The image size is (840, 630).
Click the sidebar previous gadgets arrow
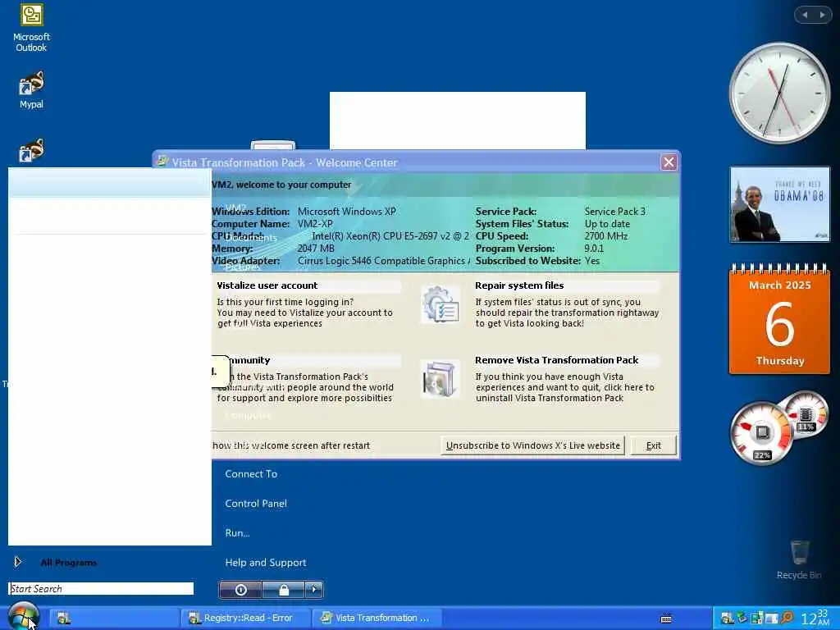click(x=804, y=15)
